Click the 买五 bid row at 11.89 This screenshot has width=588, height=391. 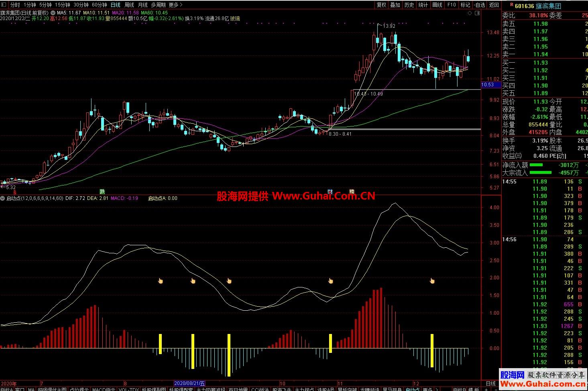pyautogui.click(x=545, y=93)
